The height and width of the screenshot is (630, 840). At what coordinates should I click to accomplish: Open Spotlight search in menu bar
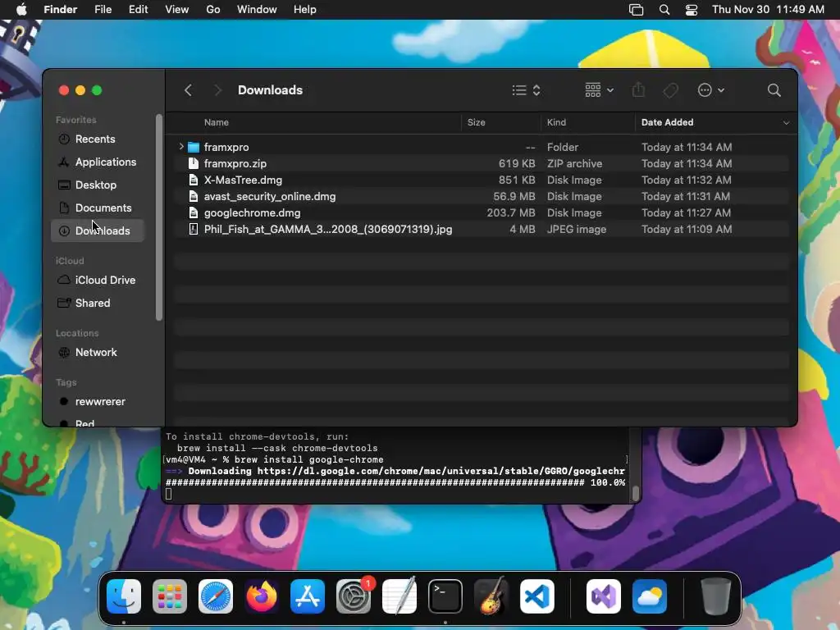click(664, 10)
